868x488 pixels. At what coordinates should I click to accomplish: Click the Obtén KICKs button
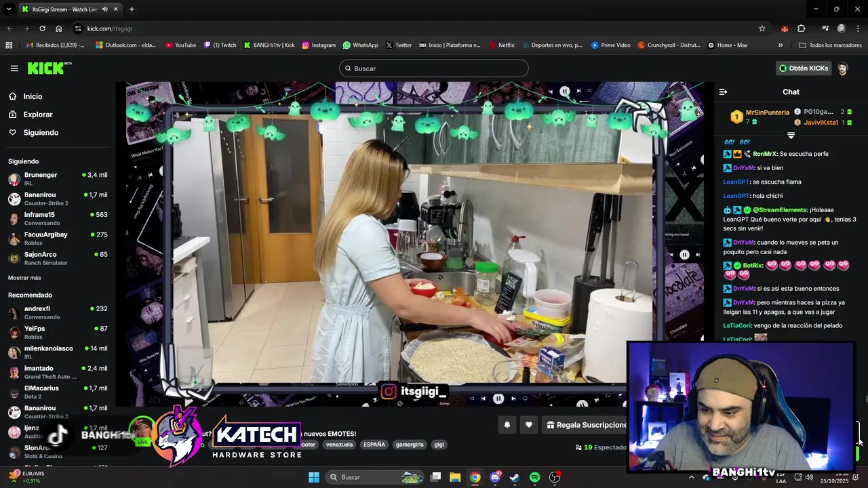[x=804, y=68]
